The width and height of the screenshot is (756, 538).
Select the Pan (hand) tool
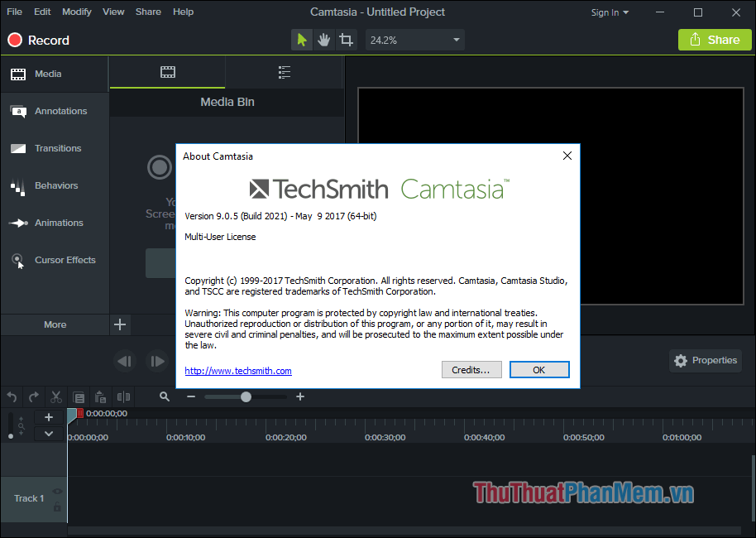[323, 39]
